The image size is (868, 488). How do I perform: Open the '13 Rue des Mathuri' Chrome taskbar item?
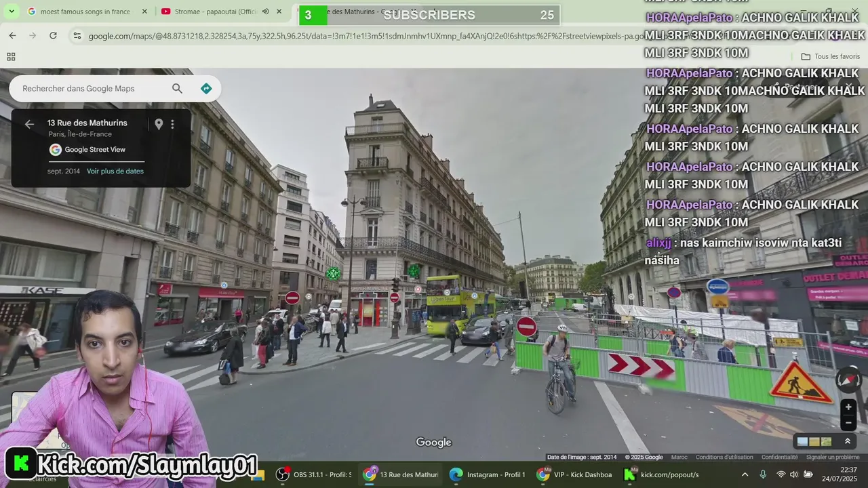(401, 474)
